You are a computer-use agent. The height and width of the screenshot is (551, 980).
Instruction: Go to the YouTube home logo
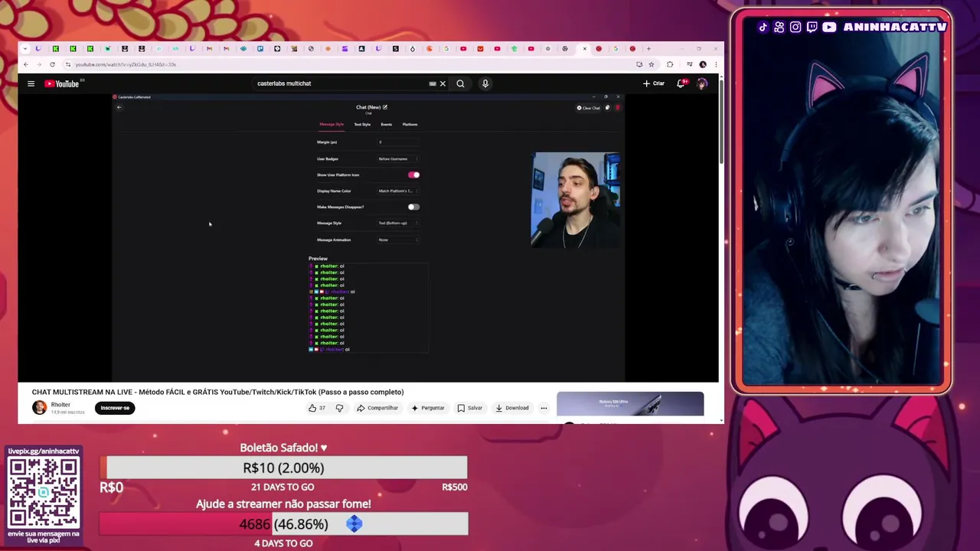[62, 83]
